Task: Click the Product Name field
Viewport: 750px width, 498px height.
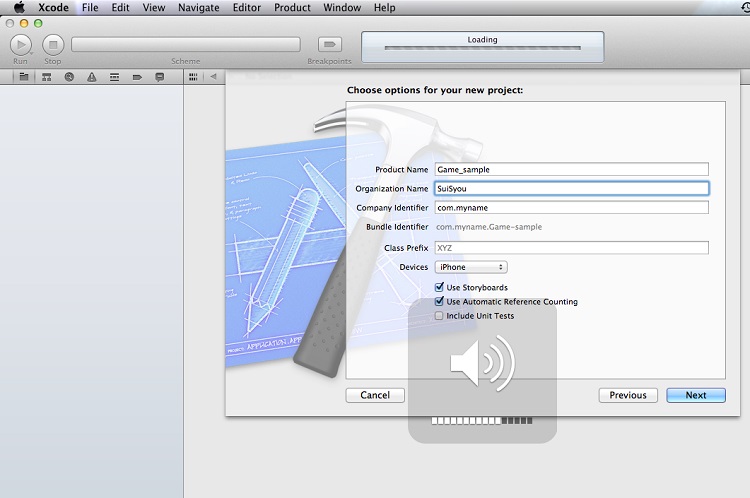Action: tap(572, 169)
